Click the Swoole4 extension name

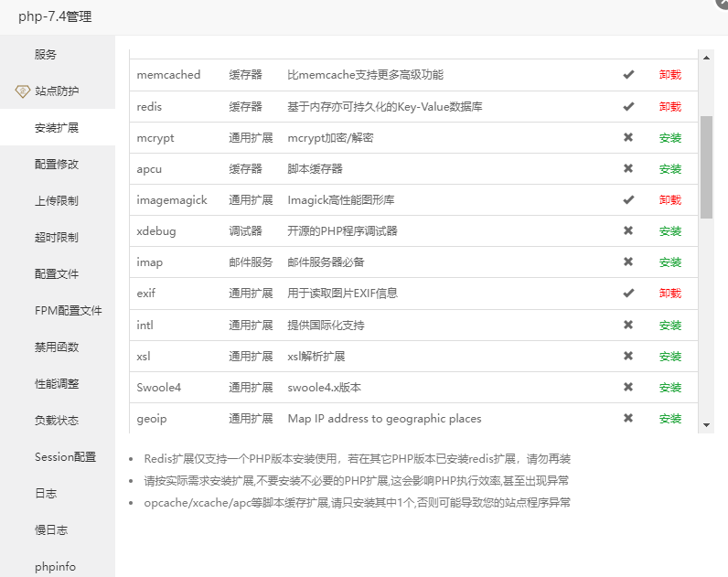pyautogui.click(x=159, y=388)
